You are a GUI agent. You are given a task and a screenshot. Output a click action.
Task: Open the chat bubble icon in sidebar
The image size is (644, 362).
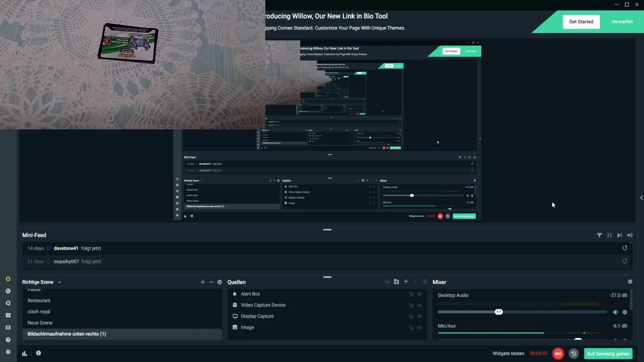click(x=8, y=303)
